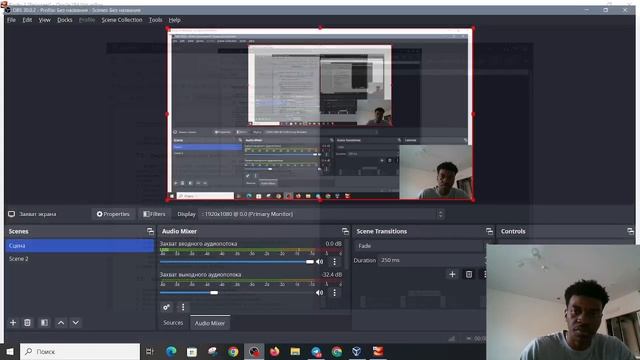Float the Audio Mixer dock panel

(x=345, y=231)
